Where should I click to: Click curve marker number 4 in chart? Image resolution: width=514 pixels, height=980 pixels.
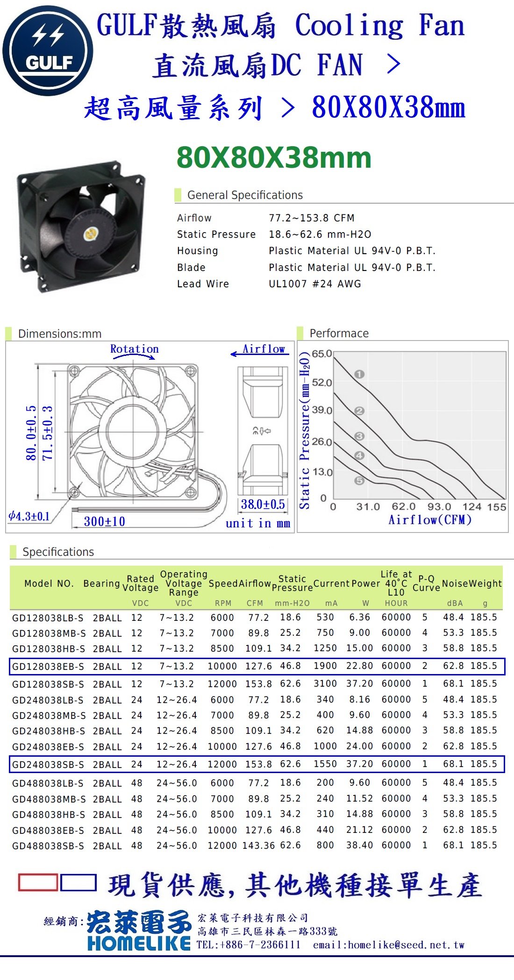coord(359,455)
